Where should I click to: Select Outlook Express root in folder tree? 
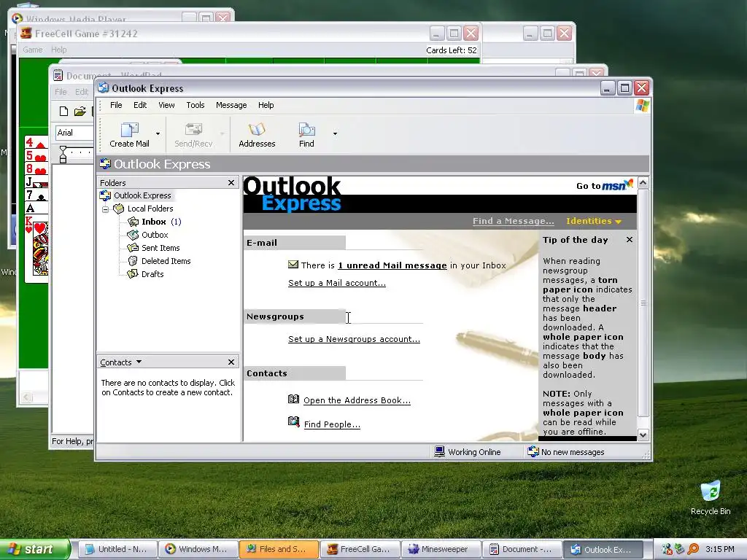142,195
